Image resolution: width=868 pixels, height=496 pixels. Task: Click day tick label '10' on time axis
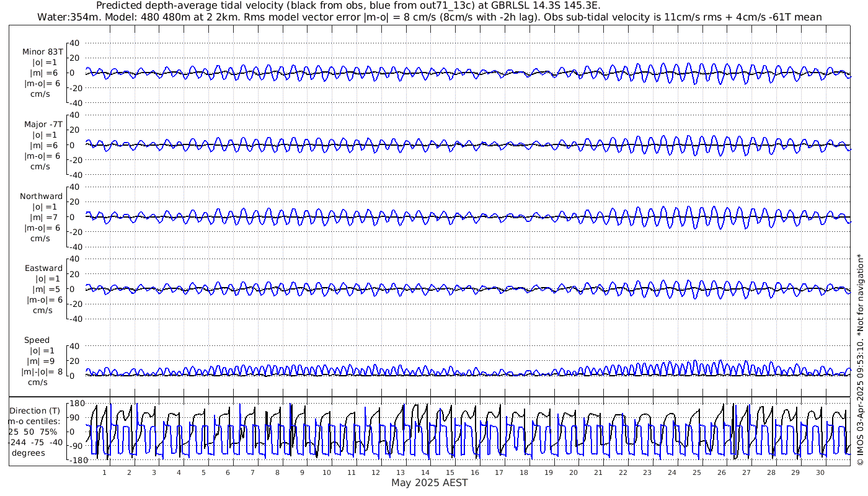327,472
